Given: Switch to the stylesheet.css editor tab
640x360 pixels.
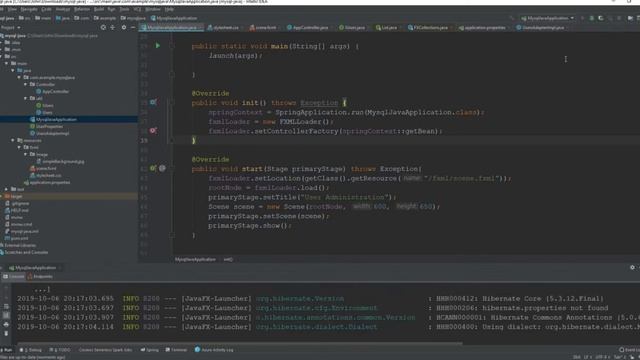Looking at the screenshot, I should tap(223, 27).
